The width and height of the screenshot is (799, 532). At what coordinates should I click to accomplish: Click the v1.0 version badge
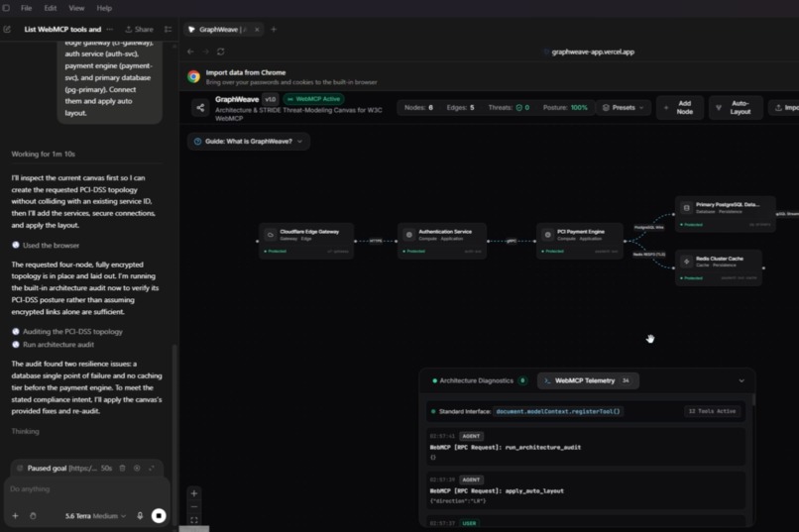[270, 99]
